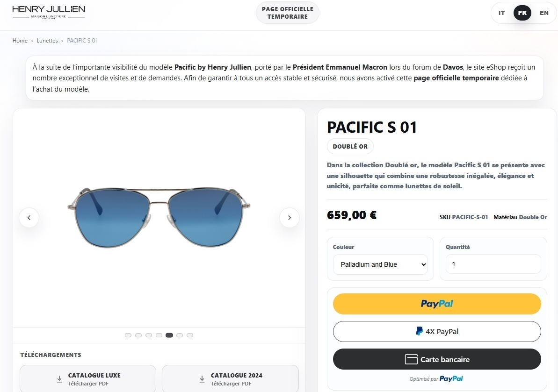The height and width of the screenshot is (392, 558).
Task: Open the Lunettes breadcrumb link
Action: click(47, 41)
